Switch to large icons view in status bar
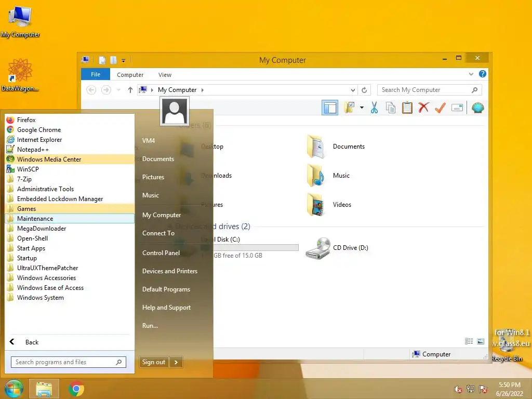The image size is (532, 399). pyautogui.click(x=481, y=341)
